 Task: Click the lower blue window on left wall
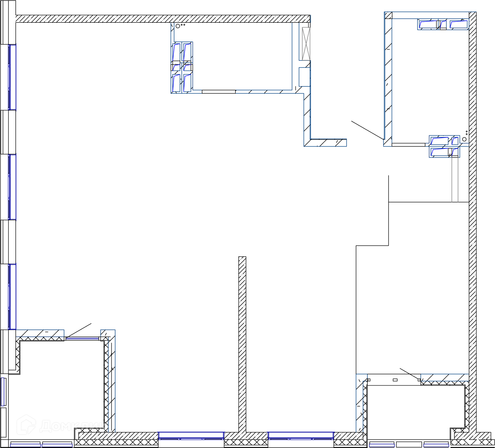point(12,297)
